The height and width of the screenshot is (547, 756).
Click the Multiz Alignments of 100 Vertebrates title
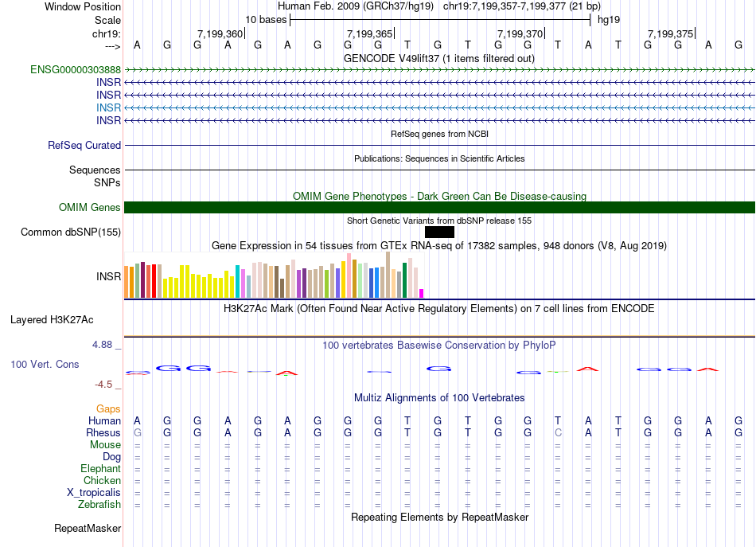click(x=439, y=397)
